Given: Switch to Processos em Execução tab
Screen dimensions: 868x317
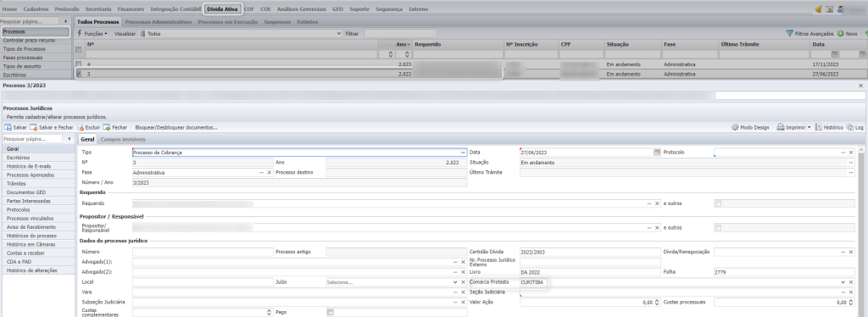Looking at the screenshot, I should pos(227,22).
